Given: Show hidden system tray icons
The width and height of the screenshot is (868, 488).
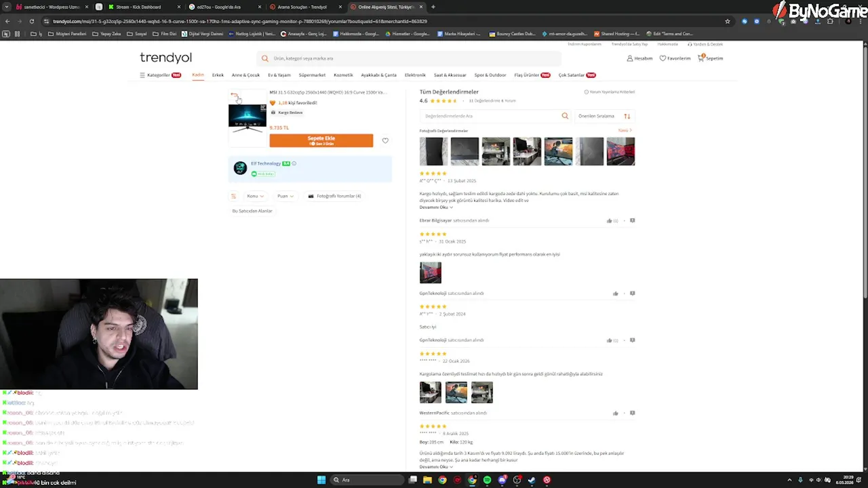Looking at the screenshot, I should (789, 480).
